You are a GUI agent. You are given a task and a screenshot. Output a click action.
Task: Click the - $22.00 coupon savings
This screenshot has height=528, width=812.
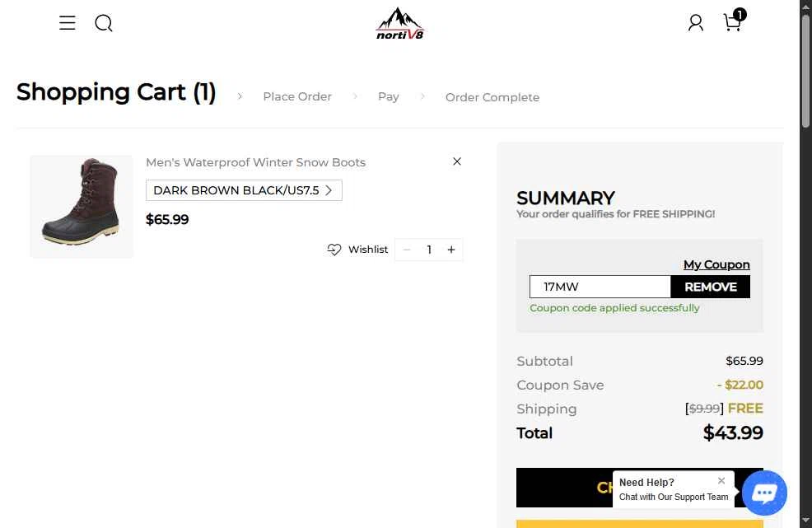(x=740, y=385)
